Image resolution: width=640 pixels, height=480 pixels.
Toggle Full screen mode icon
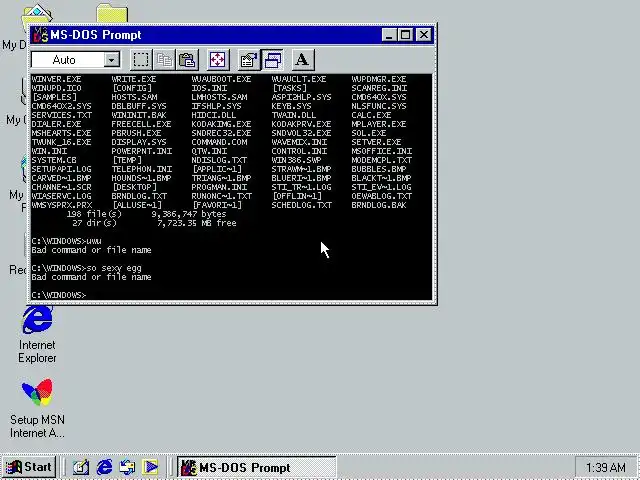pyautogui.click(x=218, y=60)
